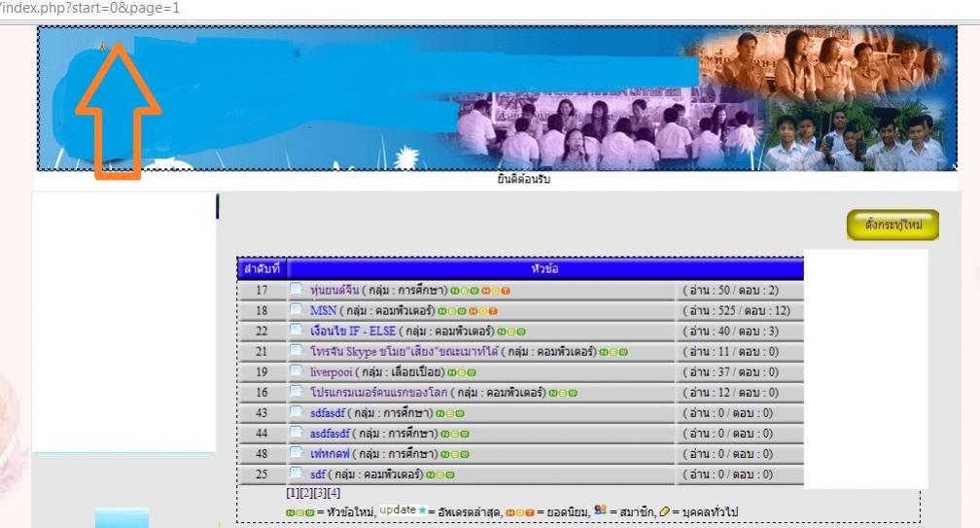
Task: Open the เงื่อนไข IF - ELSE topic
Action: [x=353, y=331]
